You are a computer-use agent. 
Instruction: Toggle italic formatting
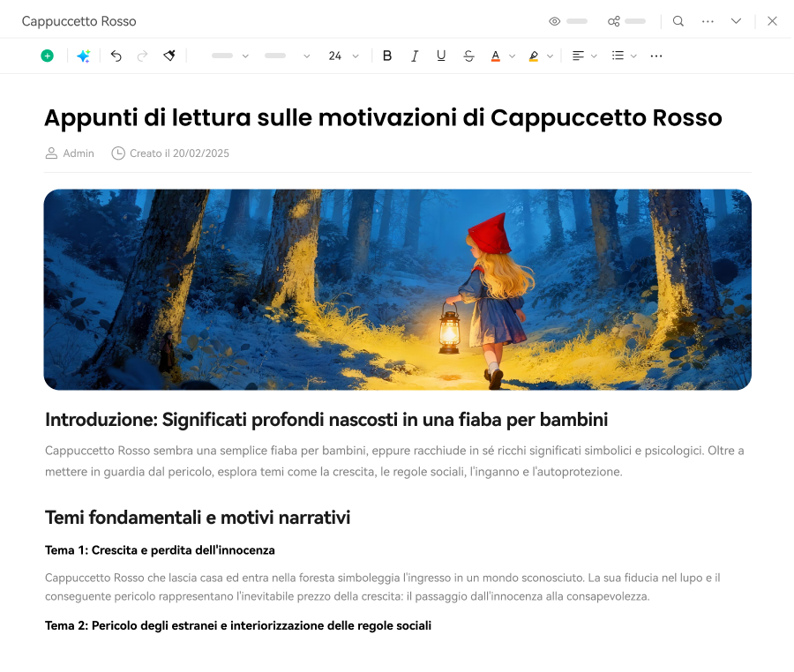click(415, 55)
